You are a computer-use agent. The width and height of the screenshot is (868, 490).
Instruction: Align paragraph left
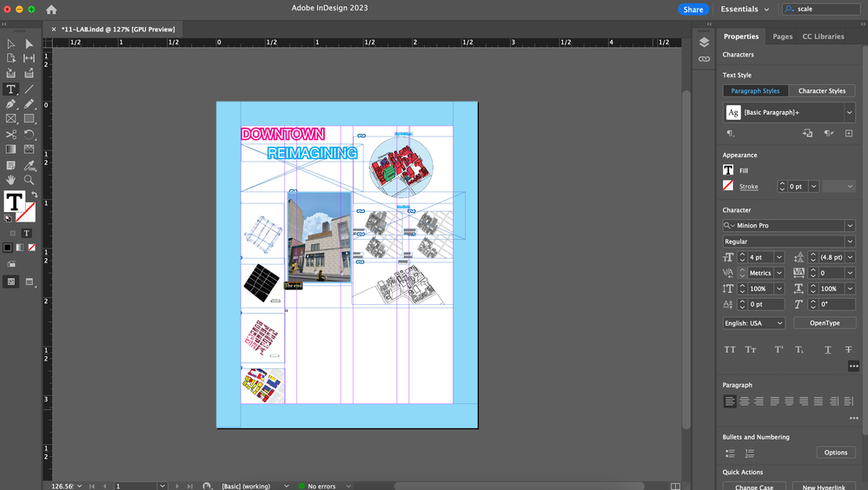(x=730, y=401)
